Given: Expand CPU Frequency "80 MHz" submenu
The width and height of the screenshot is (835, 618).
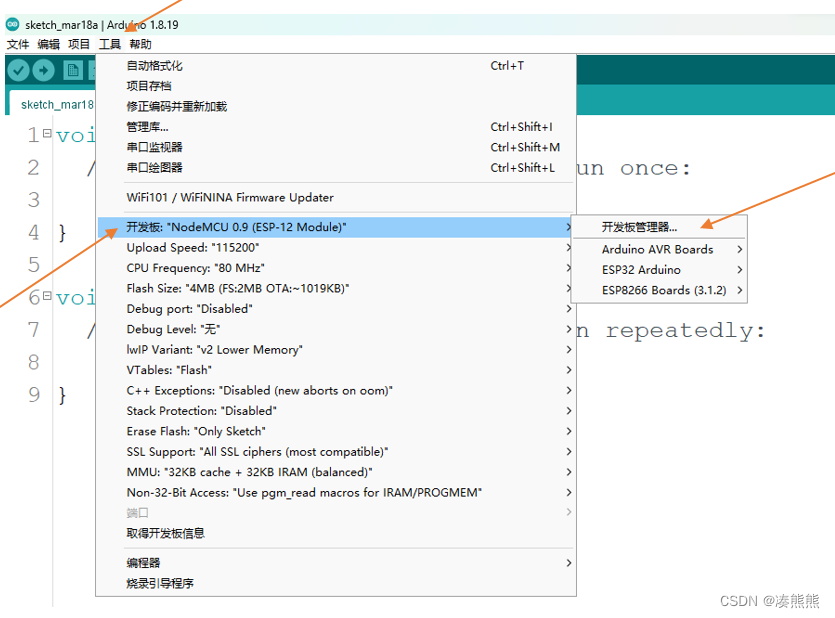Looking at the screenshot, I should tap(337, 268).
